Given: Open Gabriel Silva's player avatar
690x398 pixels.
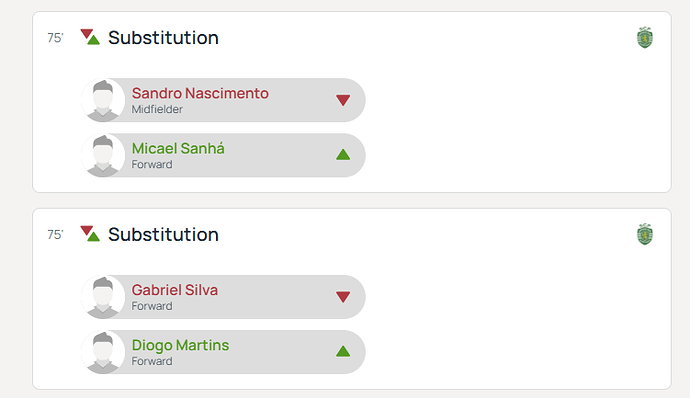Looking at the screenshot, I should click(x=103, y=297).
